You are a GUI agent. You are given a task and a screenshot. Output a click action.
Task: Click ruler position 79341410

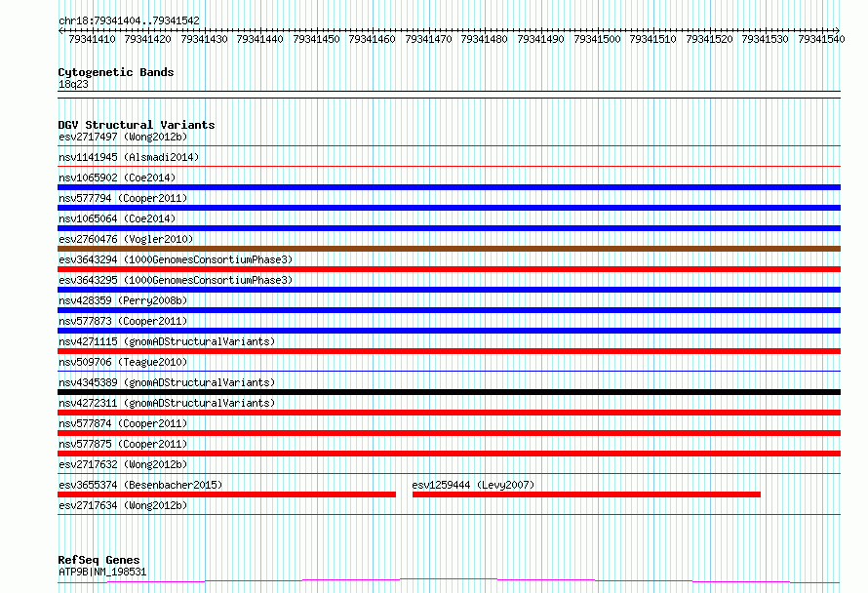click(x=92, y=39)
